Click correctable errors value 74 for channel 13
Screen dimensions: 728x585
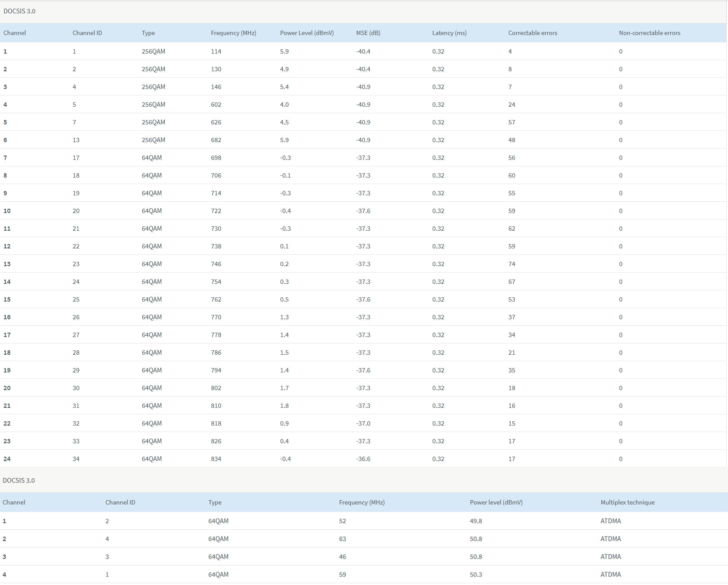[x=512, y=264]
